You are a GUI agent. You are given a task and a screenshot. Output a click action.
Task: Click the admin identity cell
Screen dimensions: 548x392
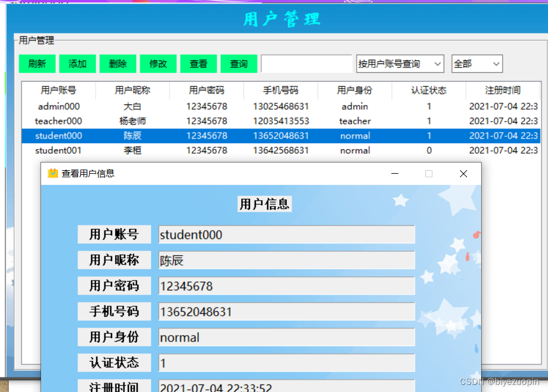coord(355,106)
